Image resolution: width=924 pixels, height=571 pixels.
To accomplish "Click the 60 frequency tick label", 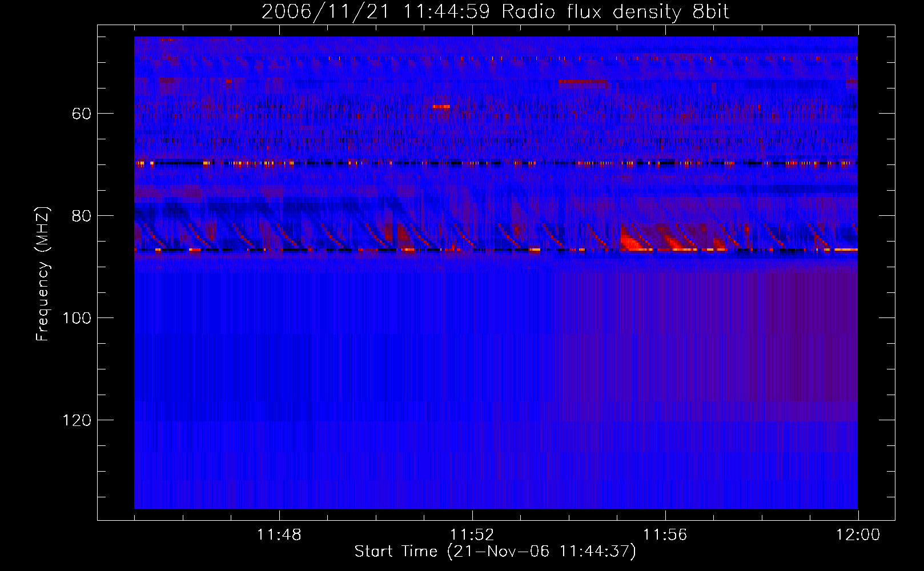I will point(81,114).
